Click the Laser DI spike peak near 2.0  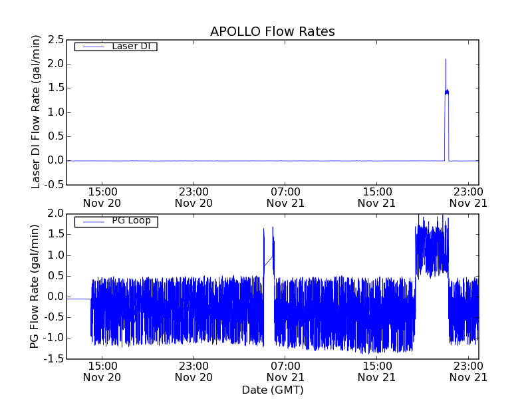pos(446,61)
